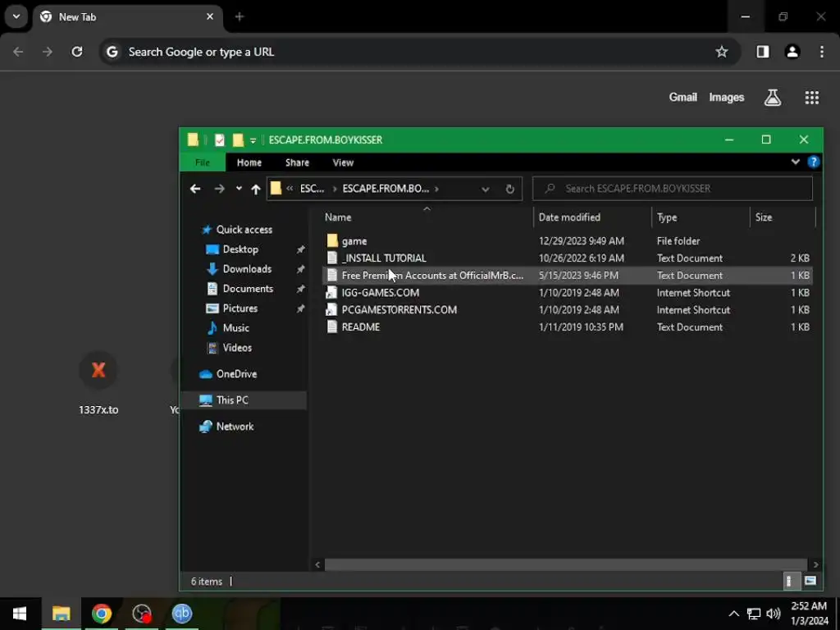Open the 1337x.to shortcut tile
840x630 pixels.
98,384
